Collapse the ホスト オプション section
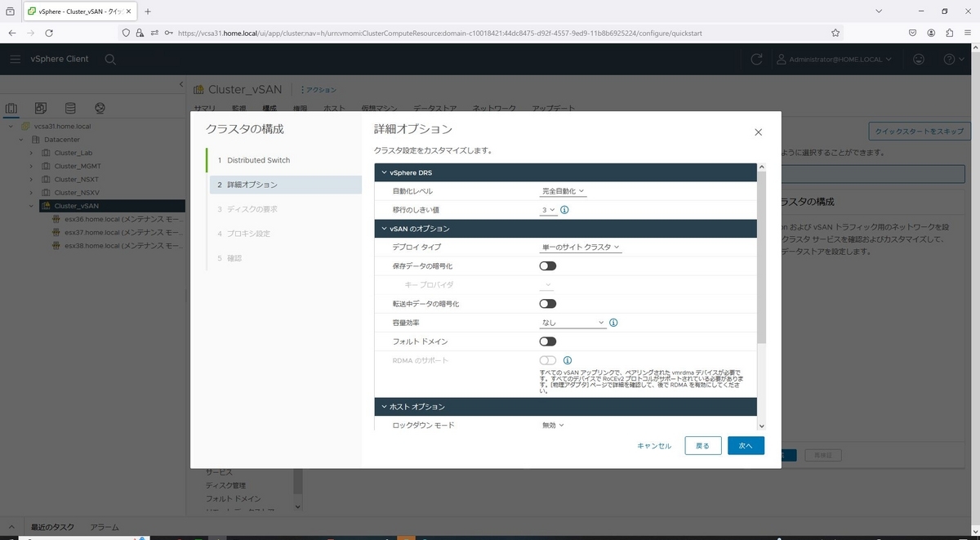The width and height of the screenshot is (980, 540). [x=385, y=406]
